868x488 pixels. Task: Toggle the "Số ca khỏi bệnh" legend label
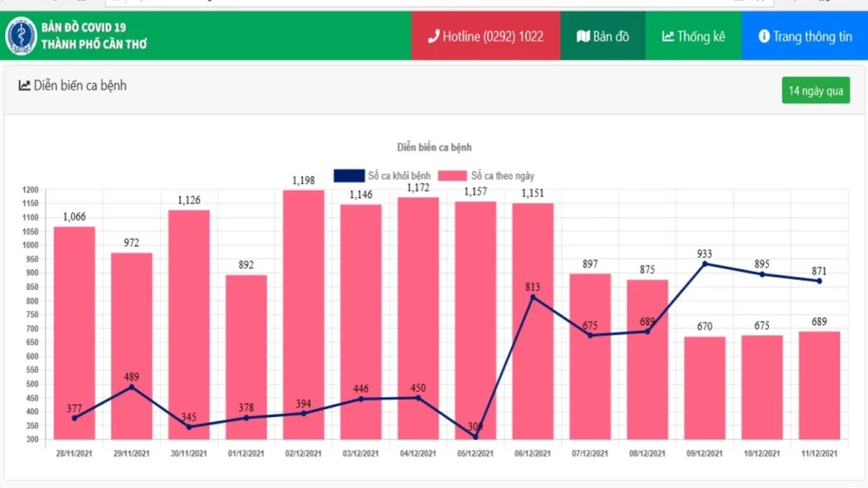[398, 175]
